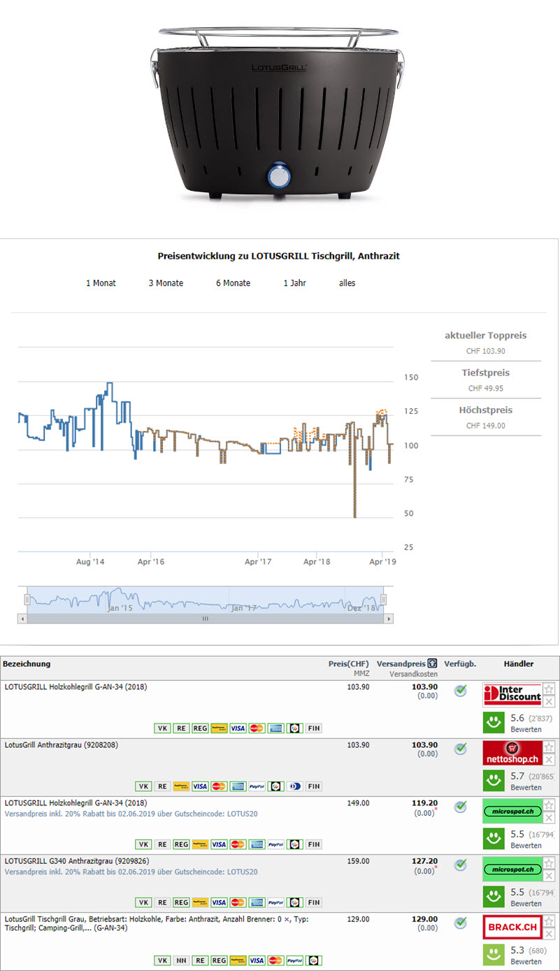560x971 pixels.
Task: Click the green availability checkmark for BRACK.CH
Action: (x=460, y=923)
